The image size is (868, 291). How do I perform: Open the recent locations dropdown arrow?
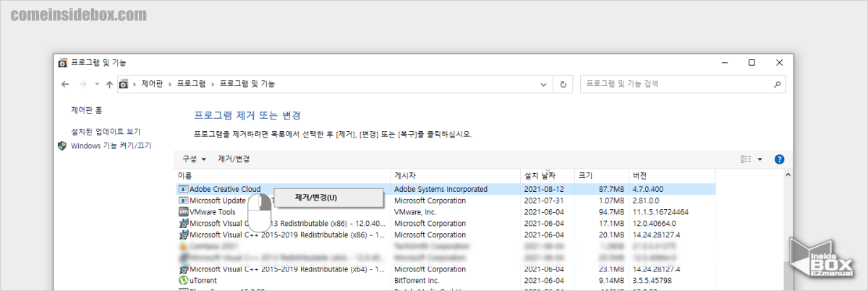coord(96,85)
